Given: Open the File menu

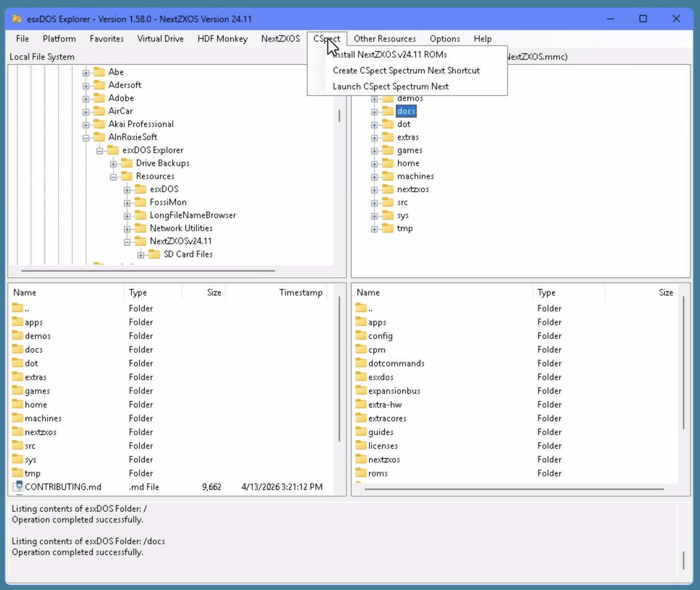Looking at the screenshot, I should 22,39.
